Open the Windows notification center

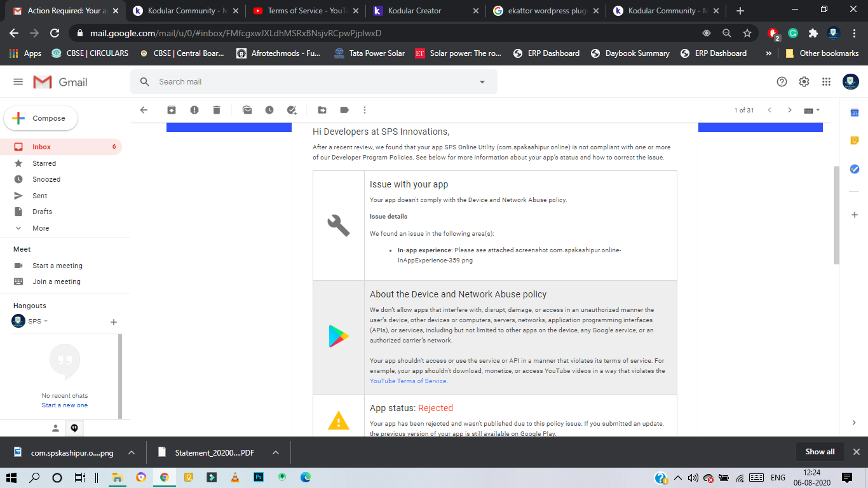point(847,478)
